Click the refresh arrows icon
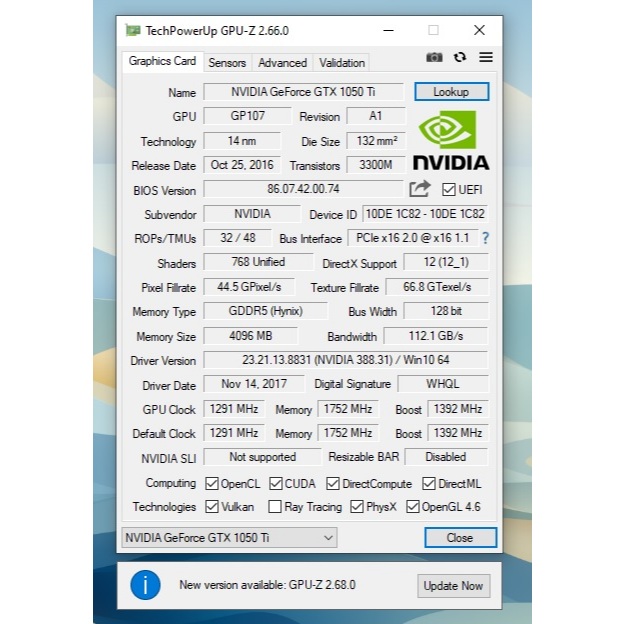The image size is (624, 624). (x=460, y=57)
